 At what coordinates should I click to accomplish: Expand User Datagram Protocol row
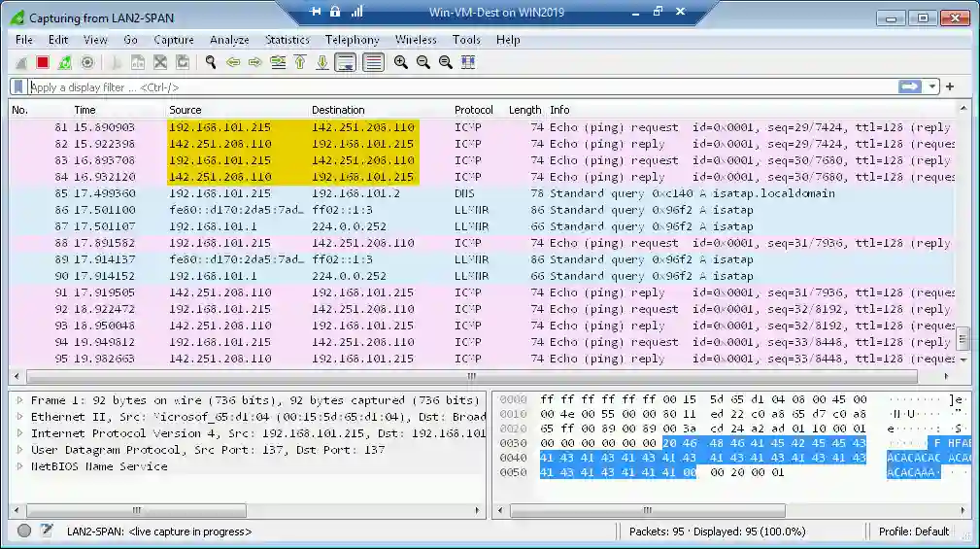pos(20,450)
